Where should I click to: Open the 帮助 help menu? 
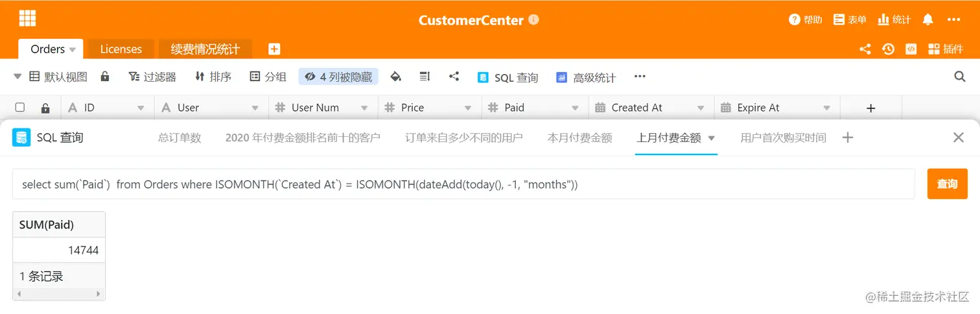(x=806, y=19)
